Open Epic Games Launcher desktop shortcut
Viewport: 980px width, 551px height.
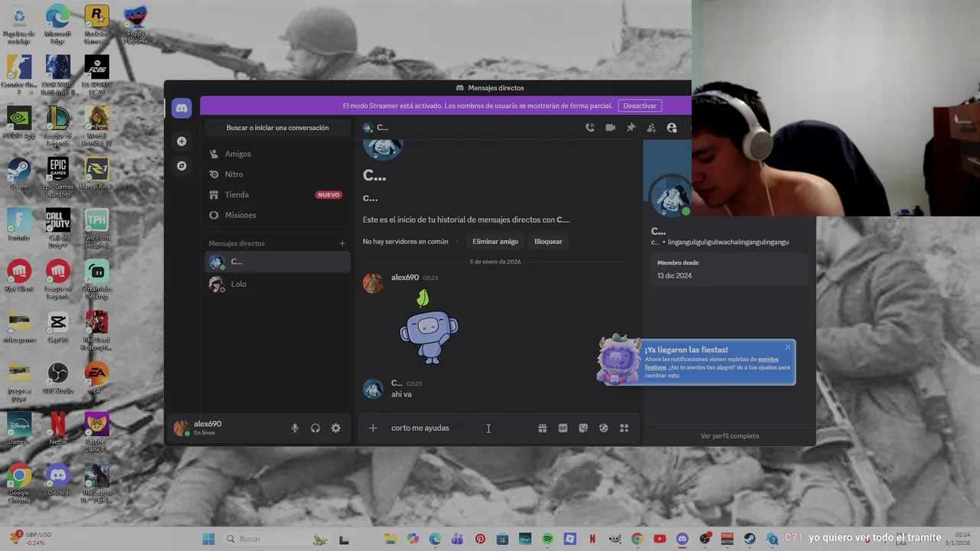click(x=57, y=177)
